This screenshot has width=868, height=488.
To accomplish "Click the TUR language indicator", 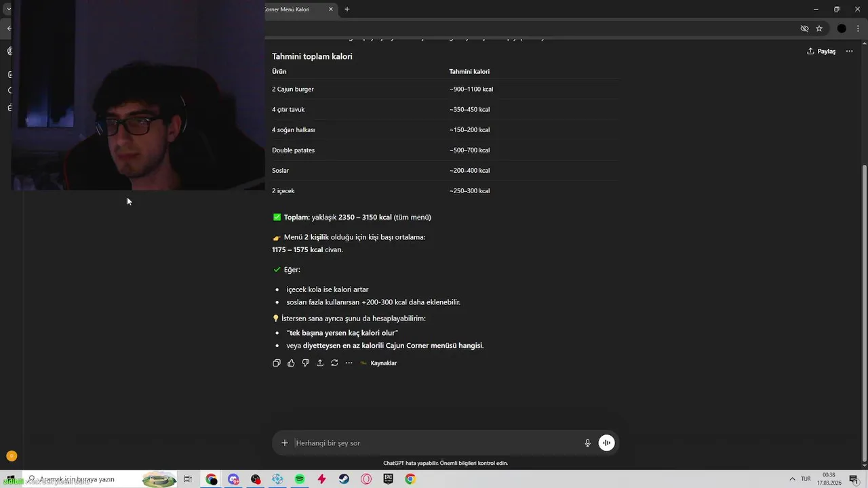I will 806,479.
